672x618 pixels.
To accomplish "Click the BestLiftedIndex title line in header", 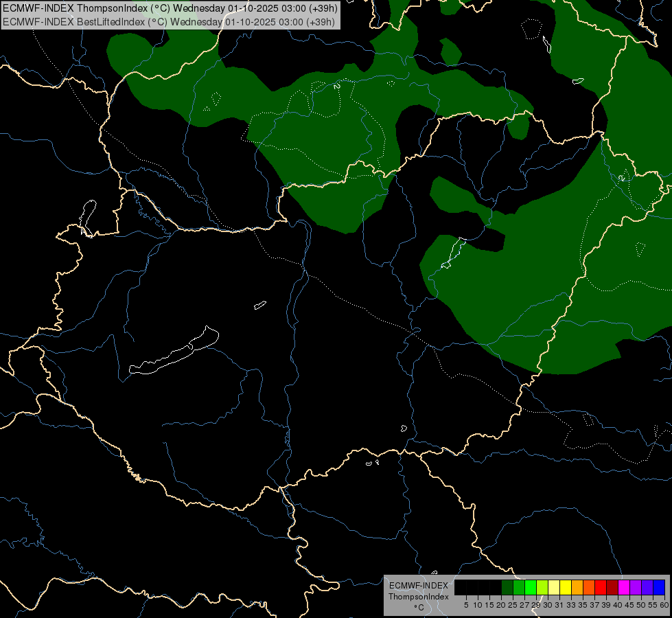I will pyautogui.click(x=169, y=22).
